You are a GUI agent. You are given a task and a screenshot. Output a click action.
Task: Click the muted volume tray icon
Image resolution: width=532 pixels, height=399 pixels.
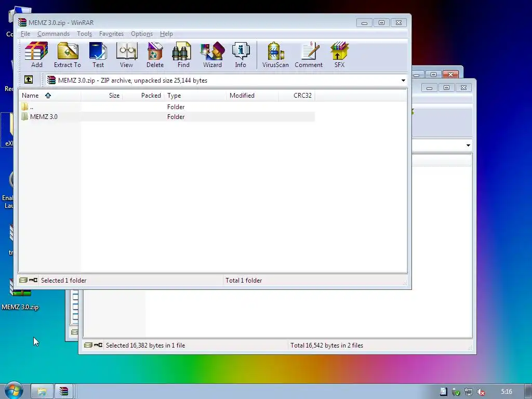coord(481,392)
